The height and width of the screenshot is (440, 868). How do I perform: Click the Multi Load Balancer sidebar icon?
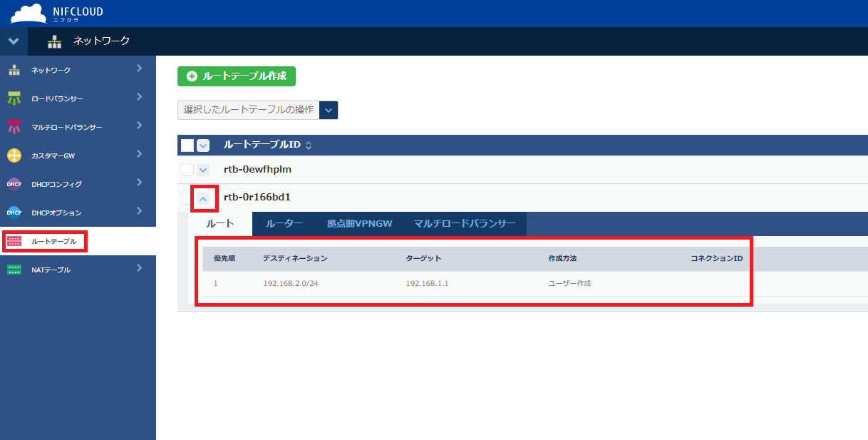tap(14, 127)
